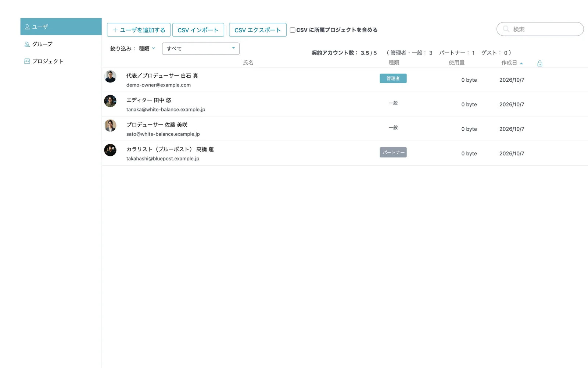The height and width of the screenshot is (368, 588).
Task: Click the パートナー badge
Action: click(393, 152)
